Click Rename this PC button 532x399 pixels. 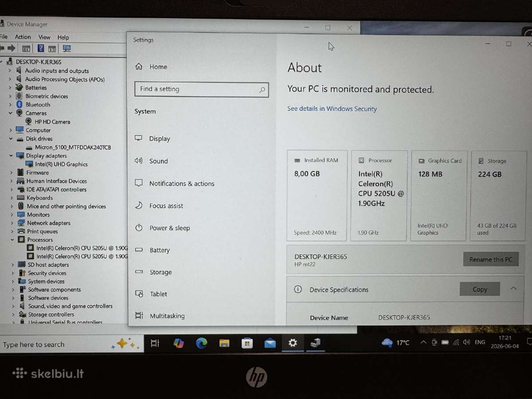pos(491,259)
